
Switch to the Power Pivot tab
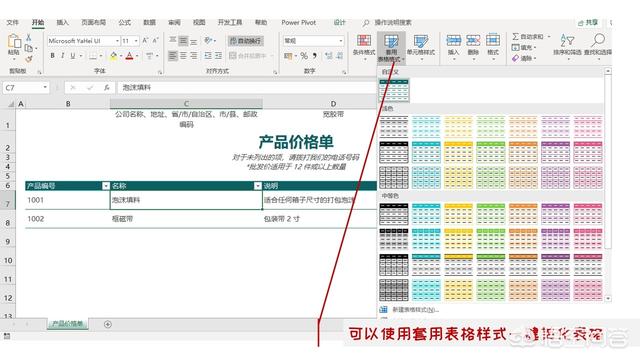(298, 22)
